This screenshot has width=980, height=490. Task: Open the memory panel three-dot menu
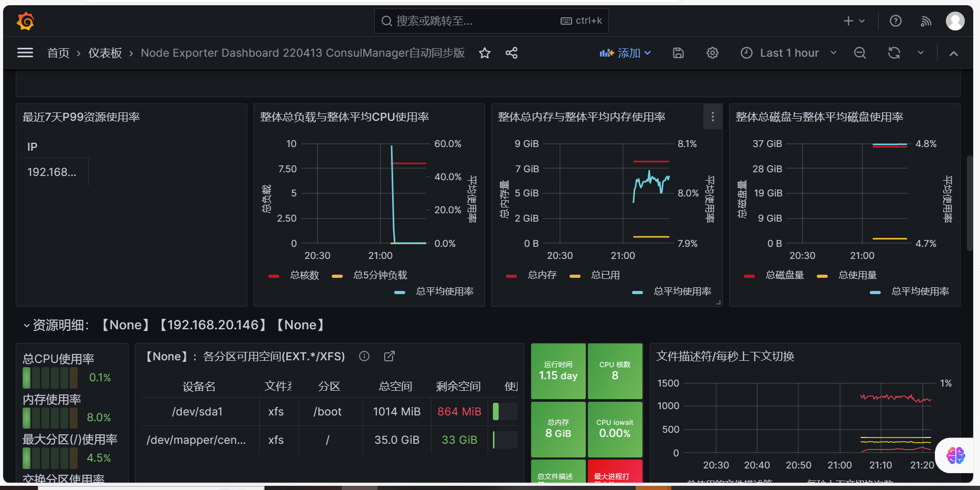point(712,117)
